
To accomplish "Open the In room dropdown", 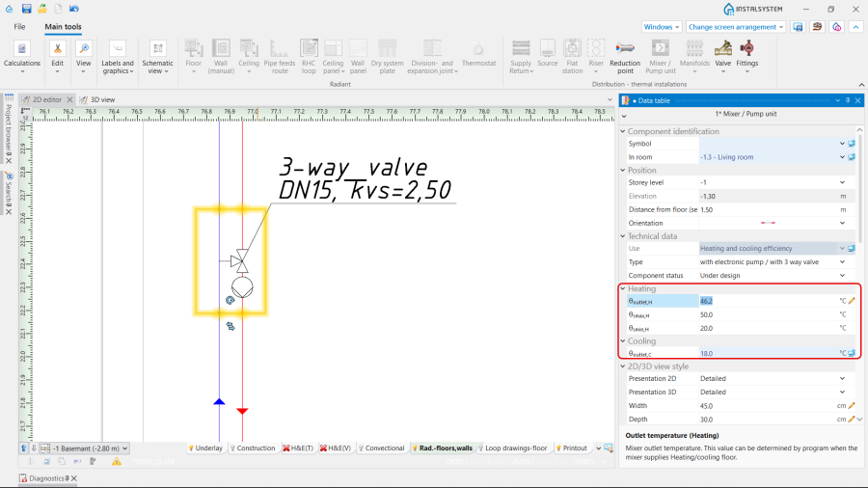I will point(842,157).
